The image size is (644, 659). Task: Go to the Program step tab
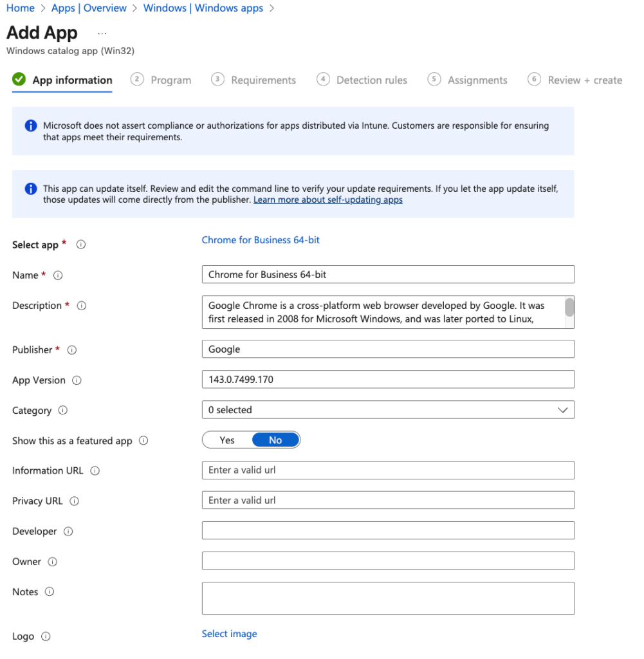pyautogui.click(x=161, y=80)
